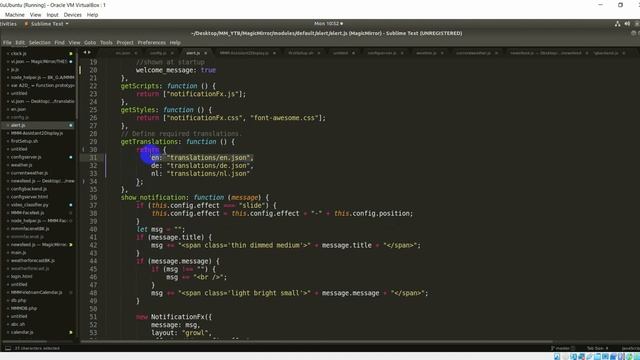Select configserver.js in the sidebar

26,157
